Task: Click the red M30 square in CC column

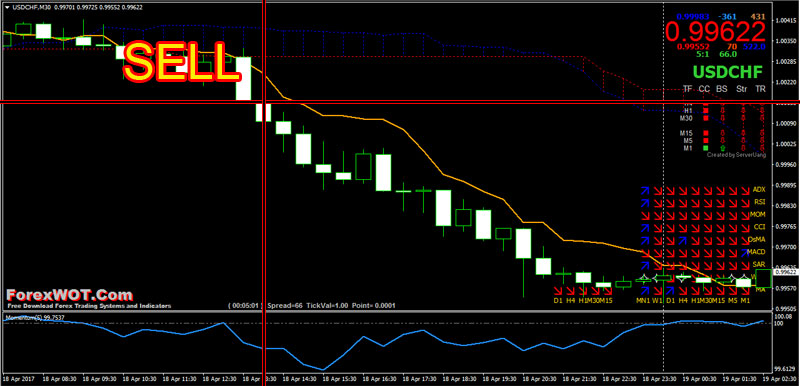Action: (706, 118)
